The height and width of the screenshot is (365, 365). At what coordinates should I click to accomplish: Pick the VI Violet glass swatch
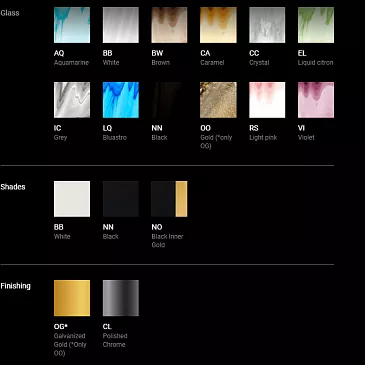click(316, 100)
